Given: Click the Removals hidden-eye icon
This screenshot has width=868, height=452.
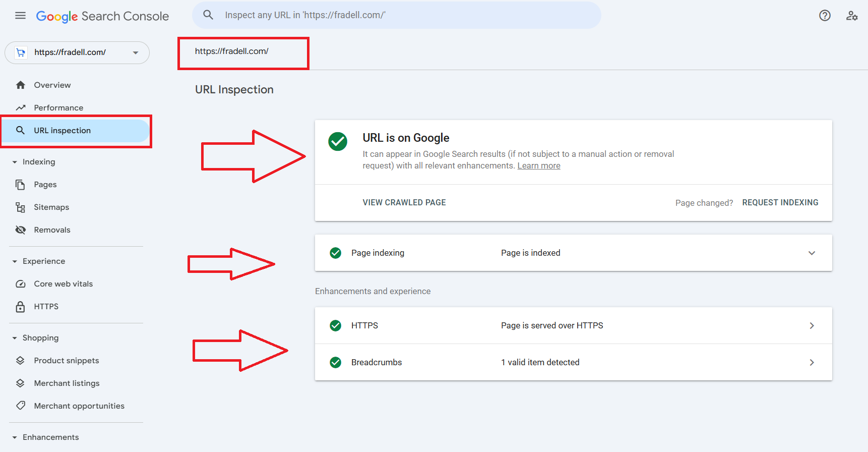Looking at the screenshot, I should point(21,230).
